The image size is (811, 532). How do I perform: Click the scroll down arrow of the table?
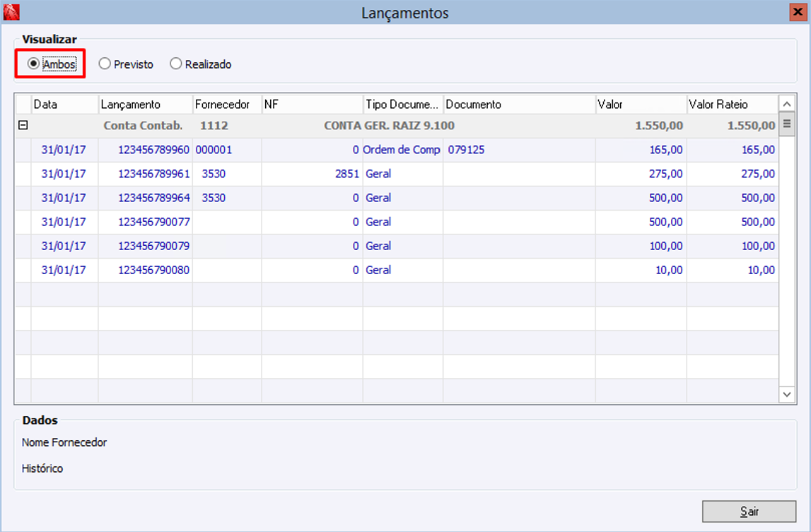click(x=787, y=394)
